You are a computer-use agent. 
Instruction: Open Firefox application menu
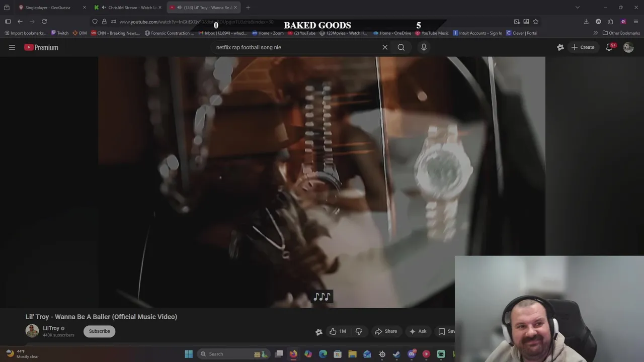tap(636, 22)
